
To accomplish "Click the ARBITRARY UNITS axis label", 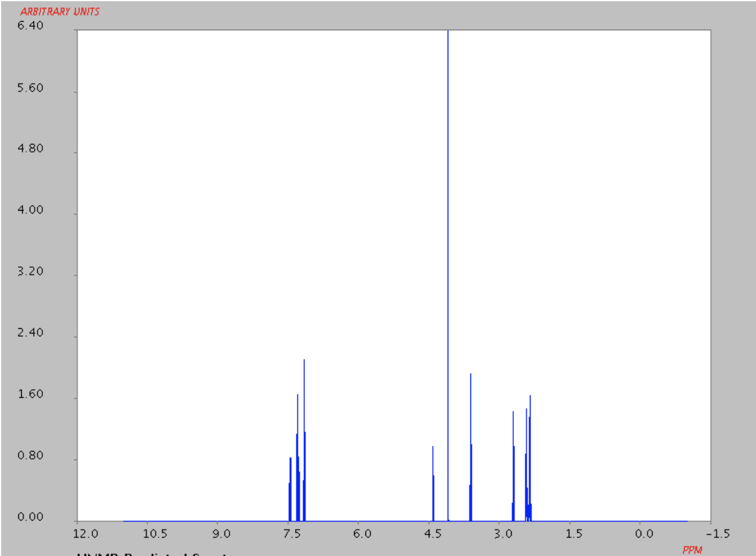I will [60, 10].
